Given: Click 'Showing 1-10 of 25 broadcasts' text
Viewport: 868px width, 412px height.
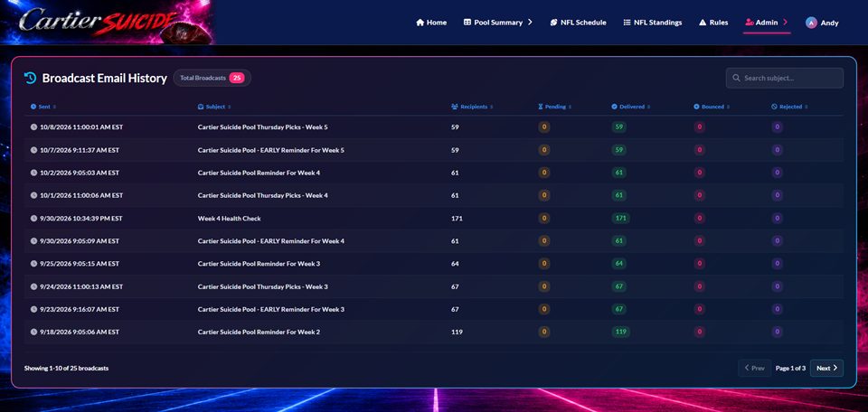Looking at the screenshot, I should pos(66,368).
